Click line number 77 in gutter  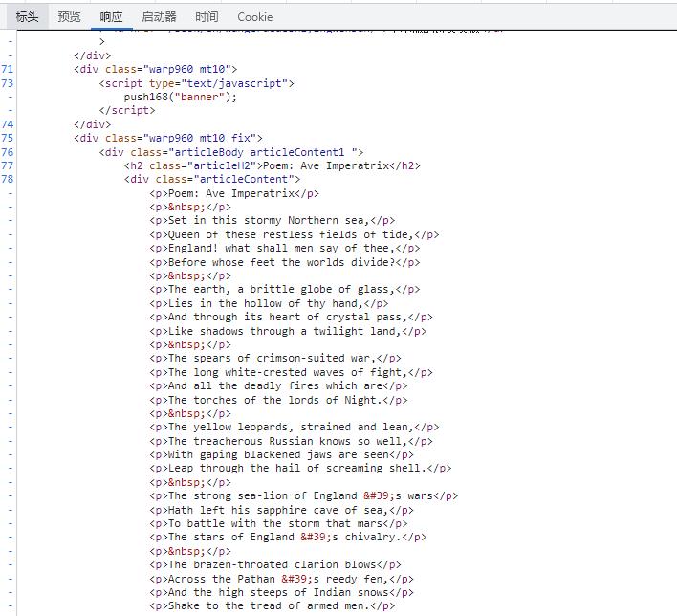8,165
